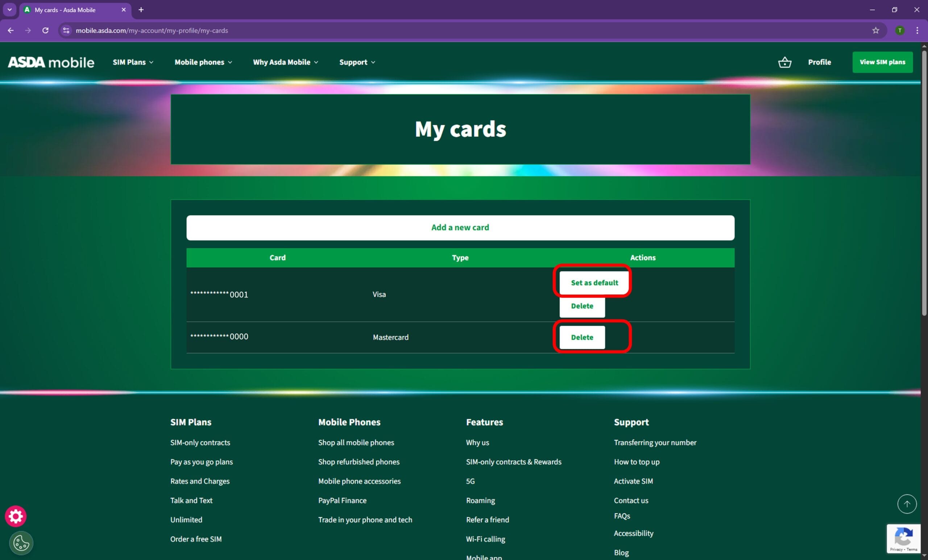Expand the SIM Plans menu
Image resolution: width=928 pixels, height=560 pixels.
(133, 62)
